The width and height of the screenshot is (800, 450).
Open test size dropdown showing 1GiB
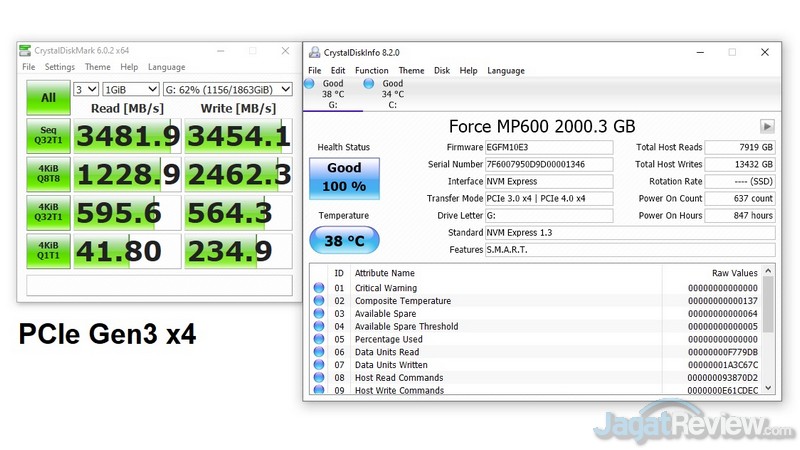click(x=131, y=89)
